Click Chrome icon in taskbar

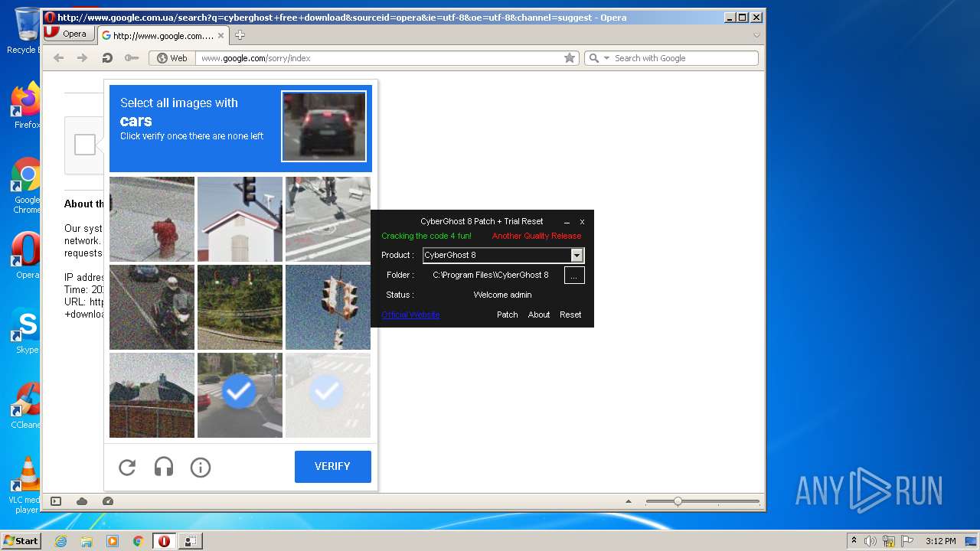(x=139, y=541)
